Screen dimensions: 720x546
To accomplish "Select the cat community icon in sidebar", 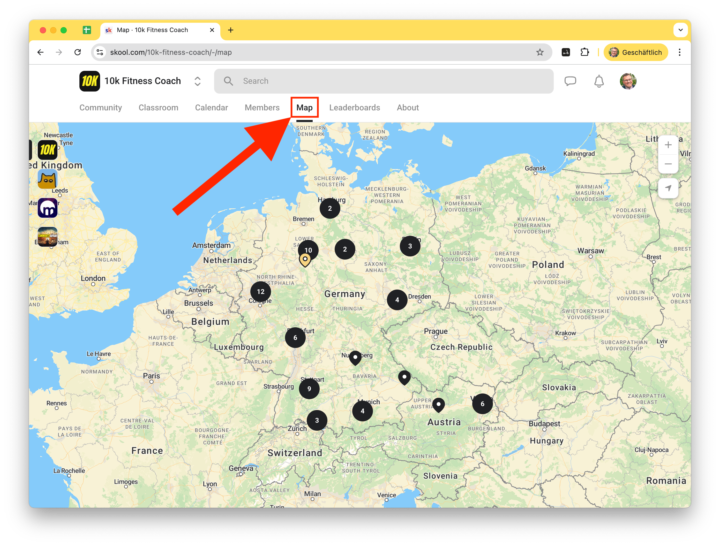I will (x=47, y=179).
